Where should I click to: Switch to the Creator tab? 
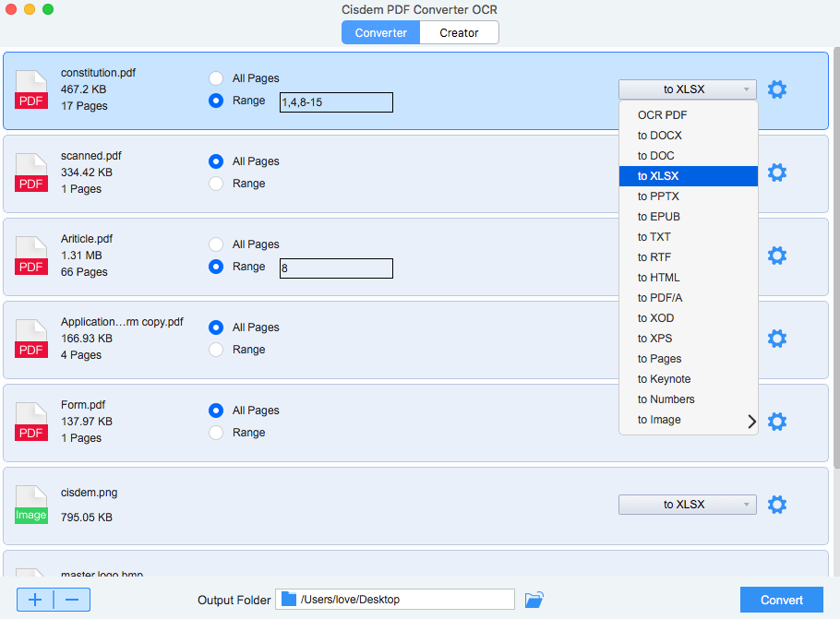459,33
